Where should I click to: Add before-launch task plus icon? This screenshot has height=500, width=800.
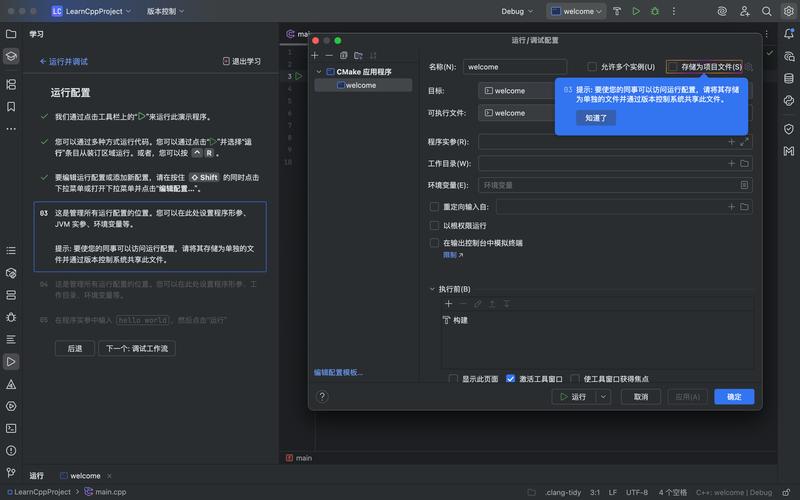tap(448, 304)
